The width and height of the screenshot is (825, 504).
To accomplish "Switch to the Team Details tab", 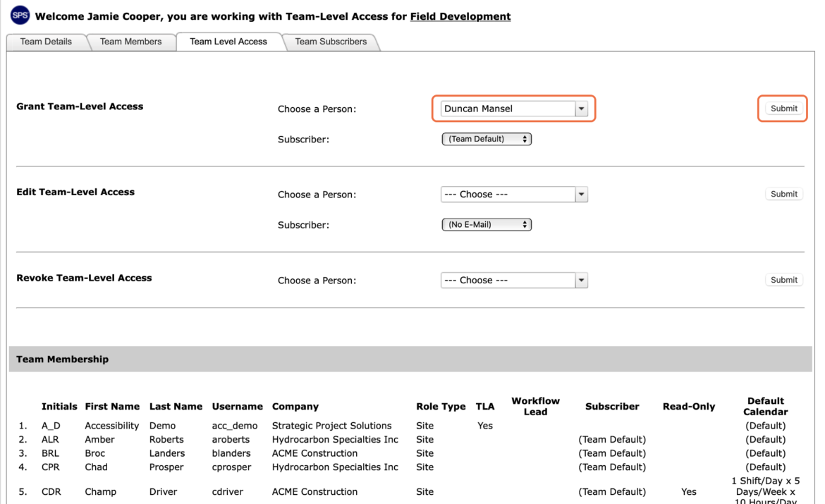I will coord(47,42).
